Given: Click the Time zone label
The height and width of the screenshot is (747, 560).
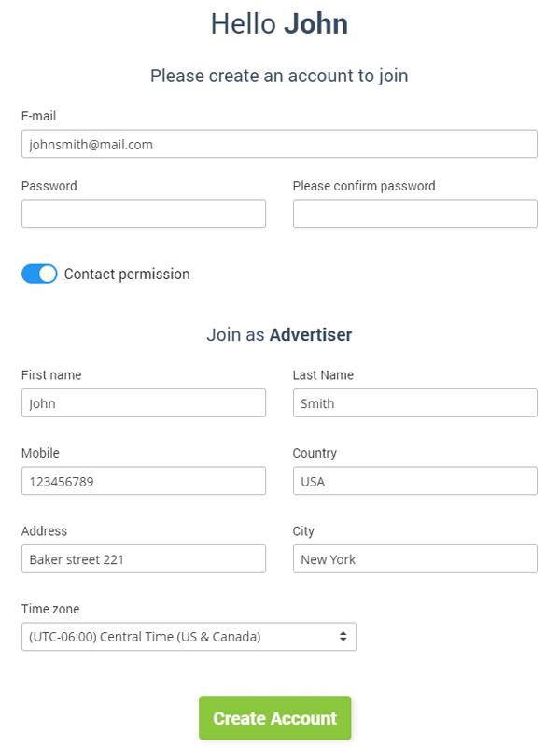Looking at the screenshot, I should coord(50,609).
